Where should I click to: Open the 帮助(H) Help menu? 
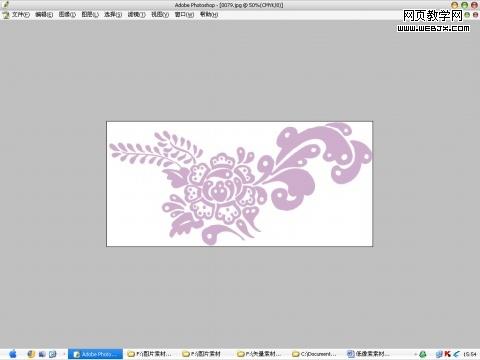pos(209,15)
